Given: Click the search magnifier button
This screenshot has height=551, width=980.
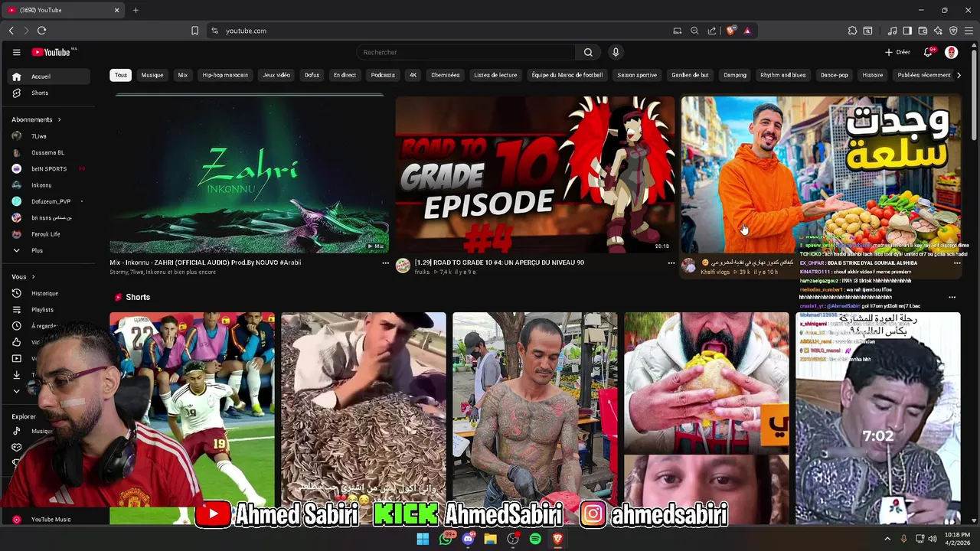Looking at the screenshot, I should point(588,52).
